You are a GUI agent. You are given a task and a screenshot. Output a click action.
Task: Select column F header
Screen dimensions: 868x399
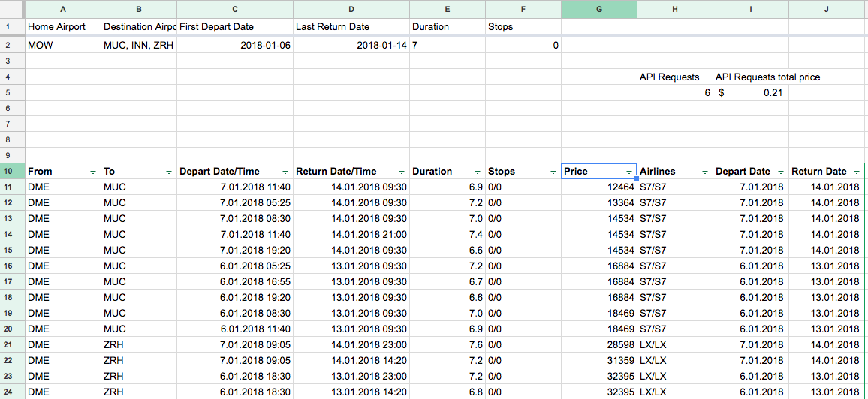coord(523,9)
